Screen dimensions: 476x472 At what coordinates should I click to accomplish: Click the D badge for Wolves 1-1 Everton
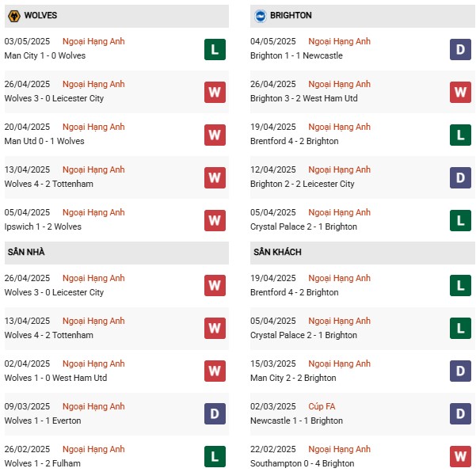point(215,414)
